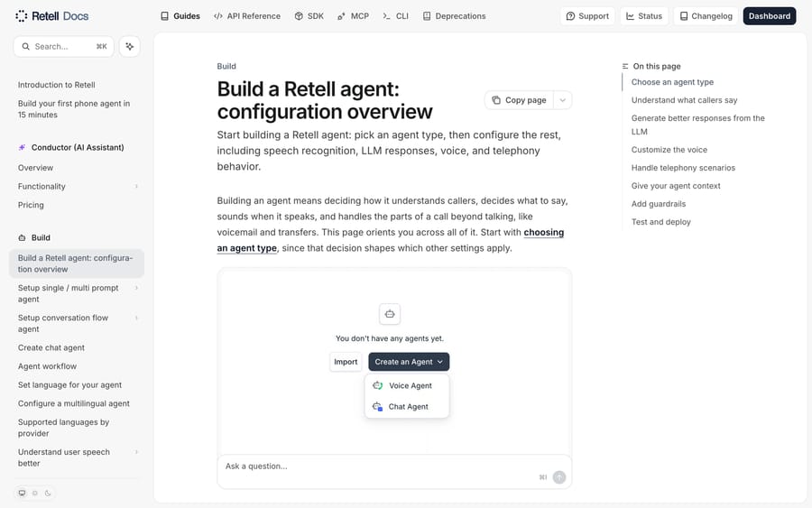
Task: Open Supported languages by provider
Action: point(64,428)
